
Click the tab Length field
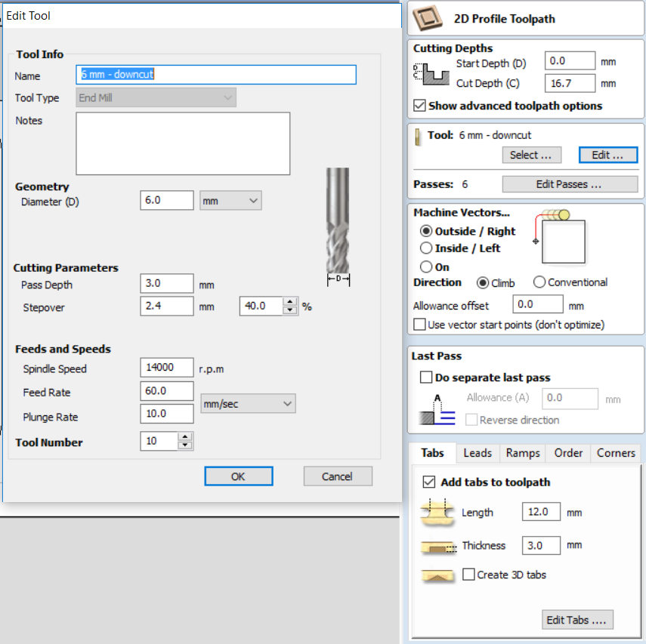click(541, 512)
